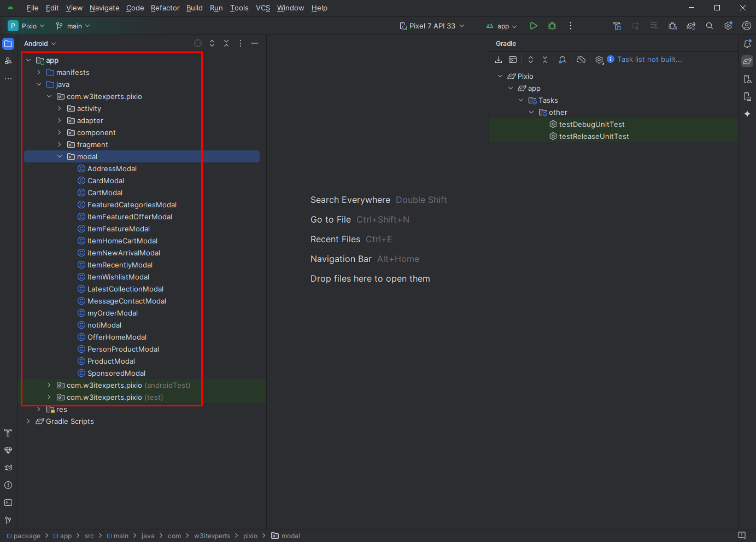Open the Terminal tool window icon
Screen dimensions: 756x542
(8, 503)
